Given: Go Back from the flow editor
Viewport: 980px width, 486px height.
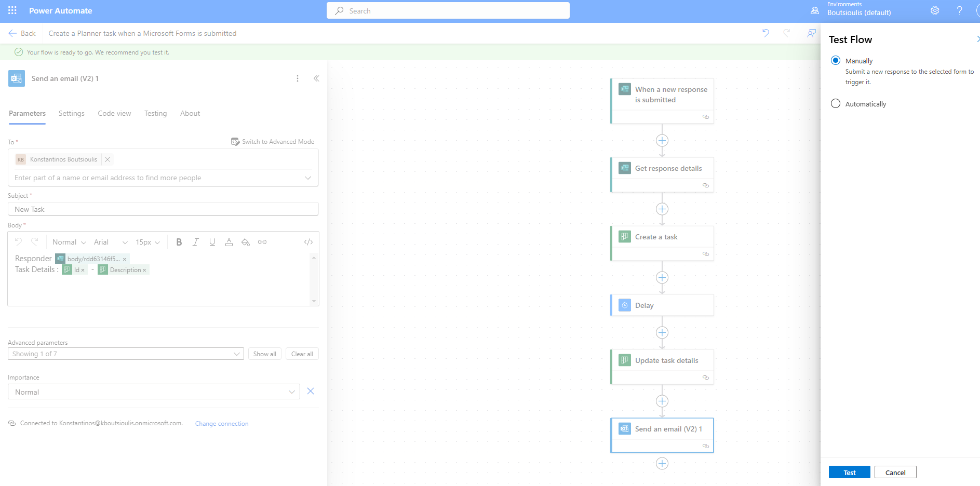Looking at the screenshot, I should coord(22,33).
